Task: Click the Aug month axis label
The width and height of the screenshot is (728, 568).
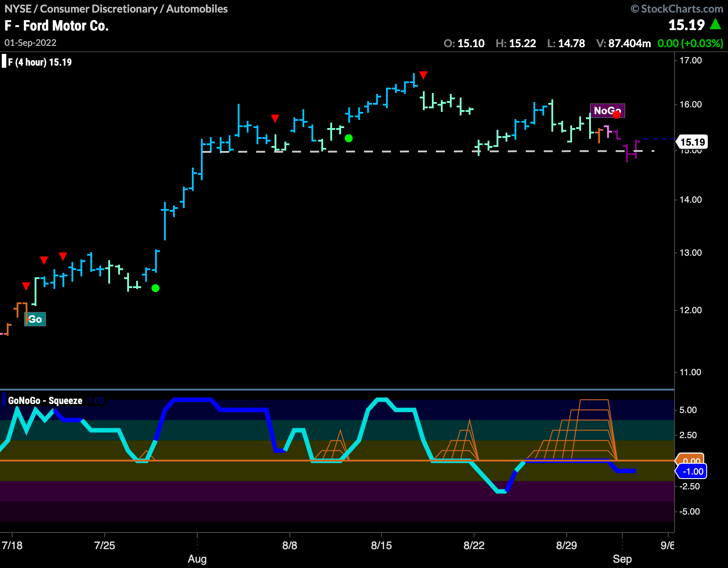Action: [x=197, y=559]
